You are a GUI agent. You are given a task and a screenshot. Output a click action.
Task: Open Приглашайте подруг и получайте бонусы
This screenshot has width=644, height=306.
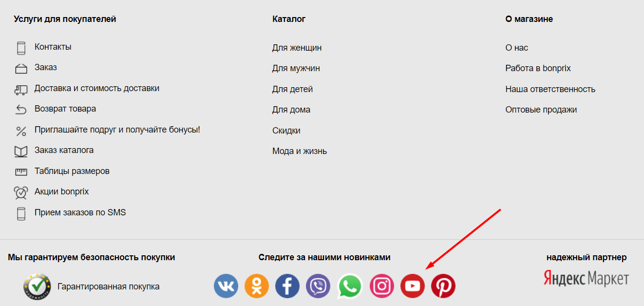(117, 130)
